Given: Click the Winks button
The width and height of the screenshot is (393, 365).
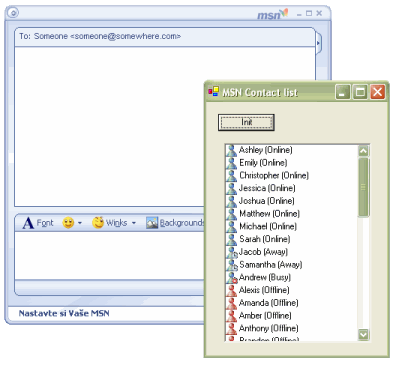Looking at the screenshot, I should pos(110,223).
